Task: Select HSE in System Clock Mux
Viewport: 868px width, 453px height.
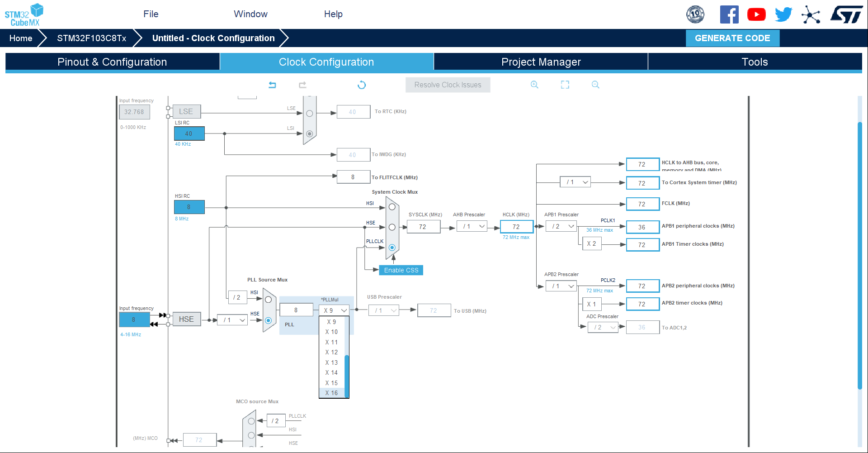Action: (x=392, y=227)
